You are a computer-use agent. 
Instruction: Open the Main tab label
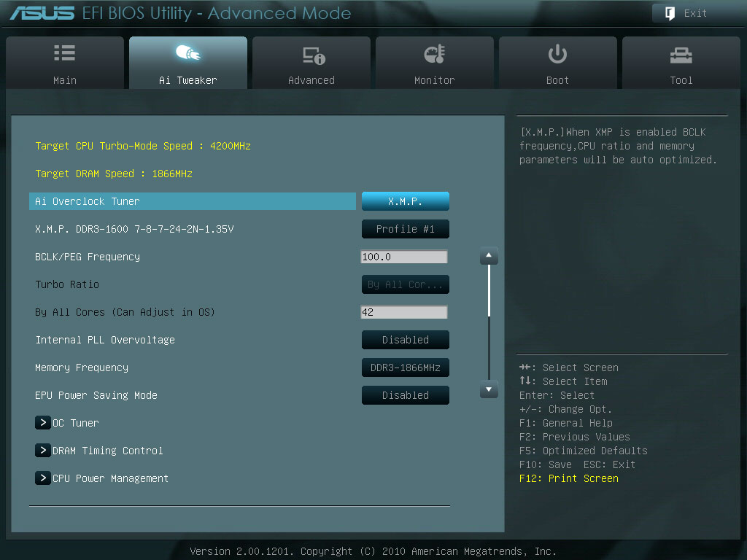point(65,80)
